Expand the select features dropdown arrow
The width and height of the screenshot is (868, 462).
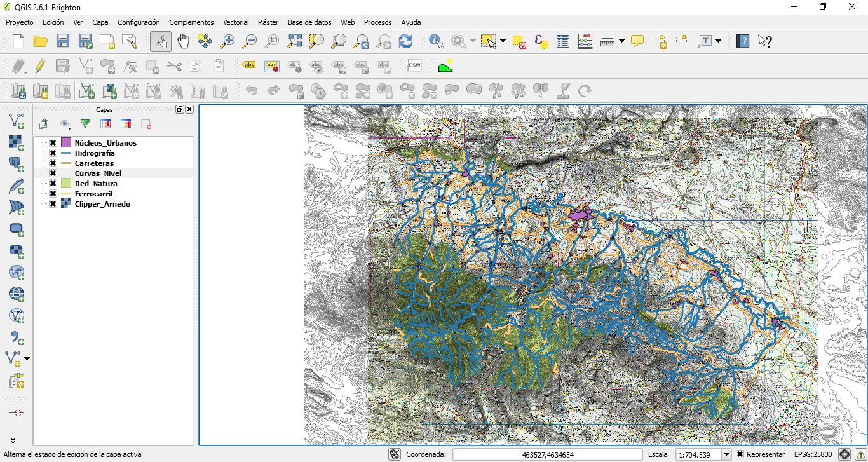[x=503, y=41]
